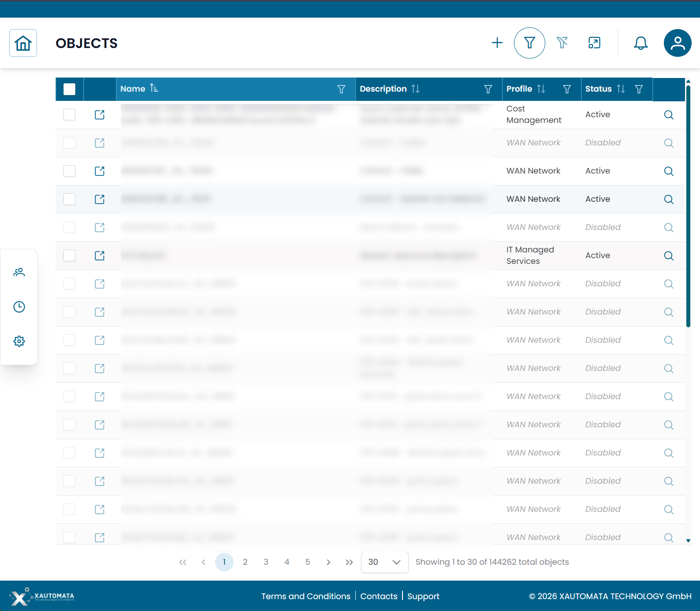700x611 pixels.
Task: Select all rows via header checkbox
Action: coord(70,89)
